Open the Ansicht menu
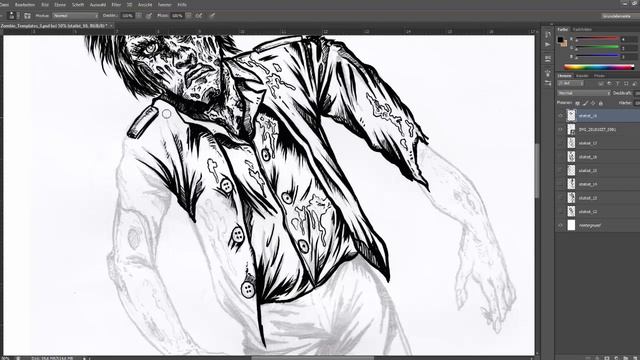The height and width of the screenshot is (360, 640). point(145,5)
